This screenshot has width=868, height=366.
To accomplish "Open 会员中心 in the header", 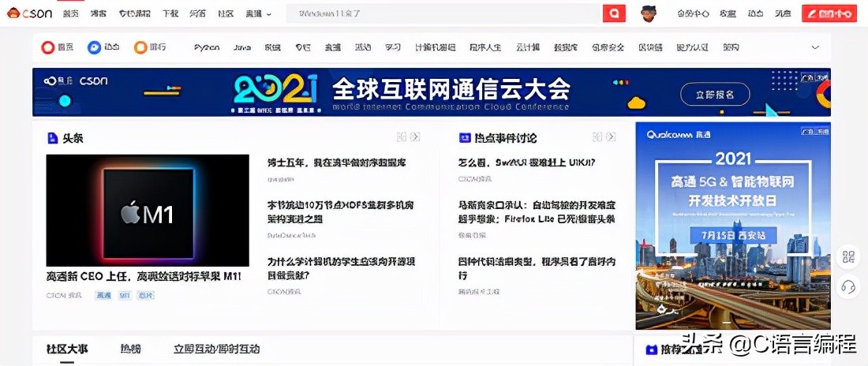I will coord(693,14).
